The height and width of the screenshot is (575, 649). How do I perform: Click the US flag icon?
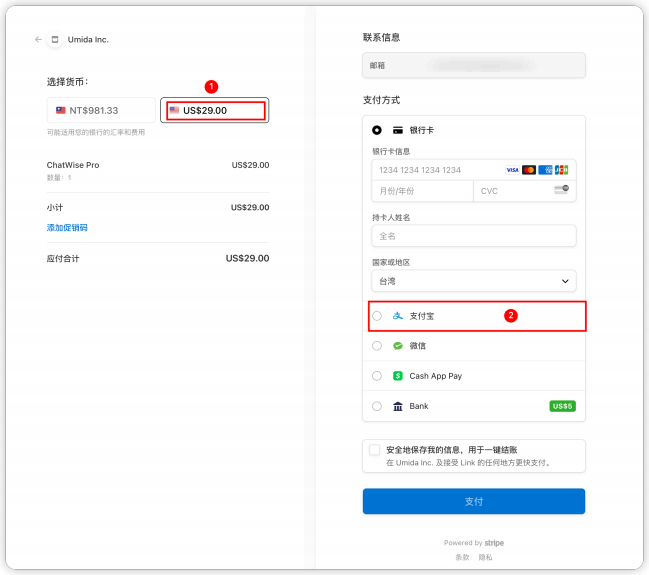click(174, 110)
